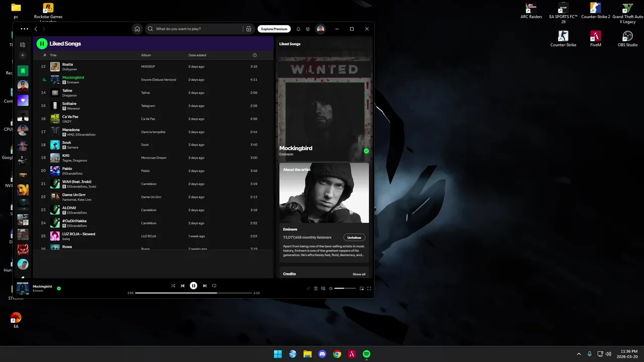
Task: Adjust the volume slider
Action: [345, 289]
